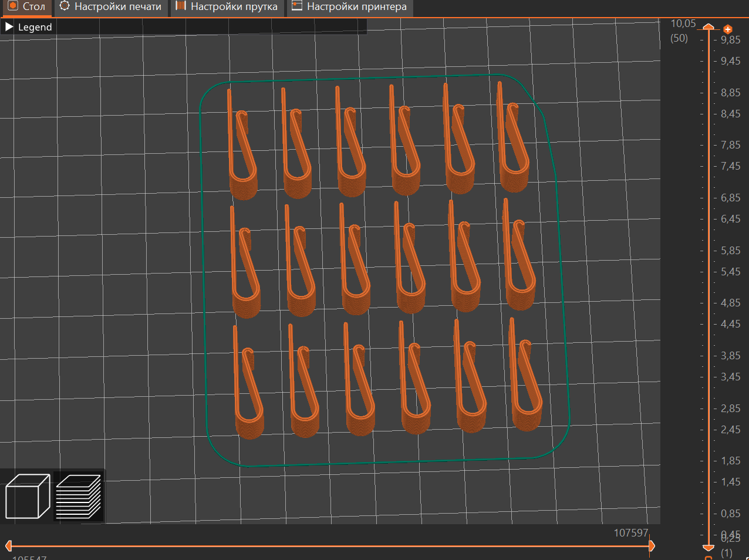Screen dimensions: 749x560
Task: Click the Настройки прутка spool icon
Action: point(181,6)
